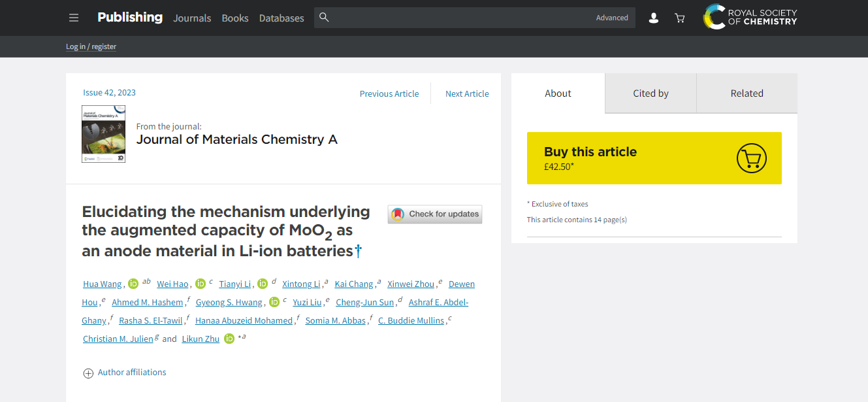
Task: Open author Likun Zhu link
Action: (x=201, y=339)
